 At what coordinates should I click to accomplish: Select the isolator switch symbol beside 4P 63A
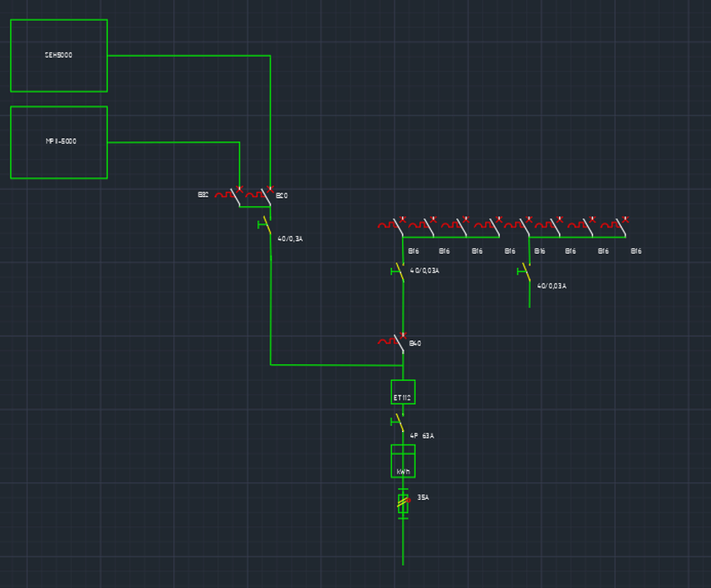coord(398,423)
